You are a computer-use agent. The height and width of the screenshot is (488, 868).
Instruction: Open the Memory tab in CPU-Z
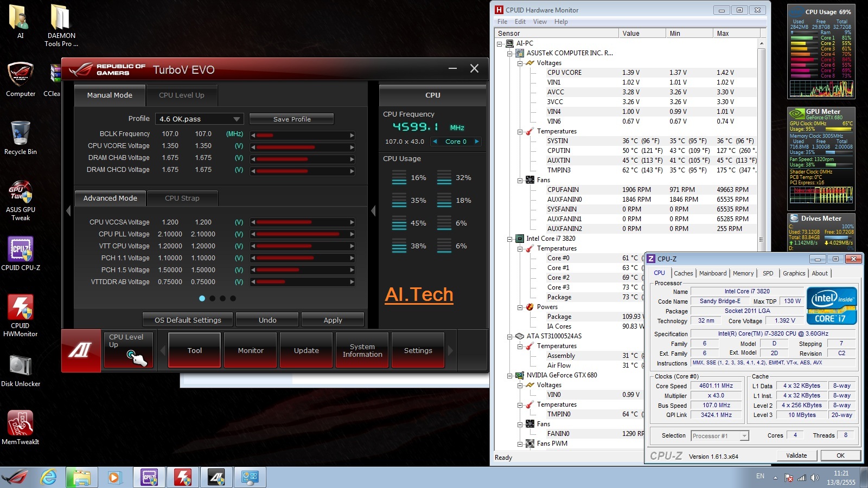743,273
